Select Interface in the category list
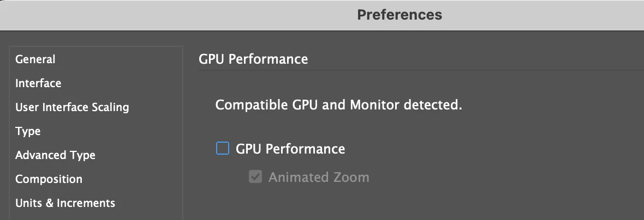This screenshot has width=644, height=220. 38,83
